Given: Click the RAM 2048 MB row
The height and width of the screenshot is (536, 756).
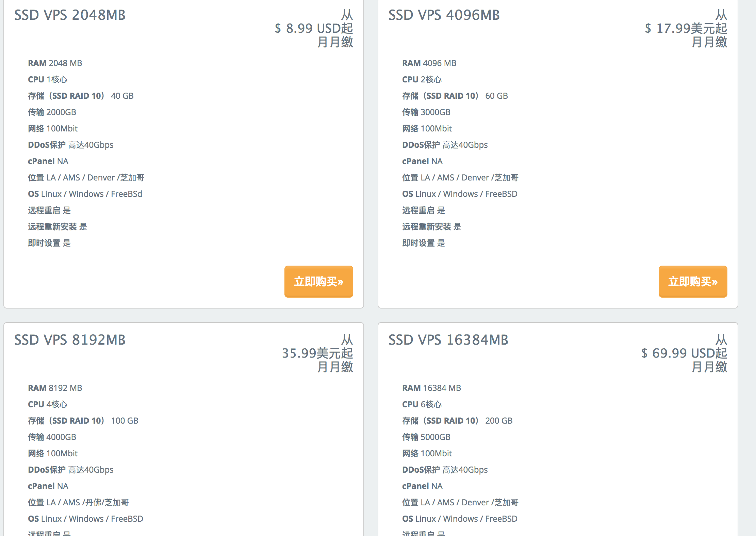Looking at the screenshot, I should tap(55, 63).
